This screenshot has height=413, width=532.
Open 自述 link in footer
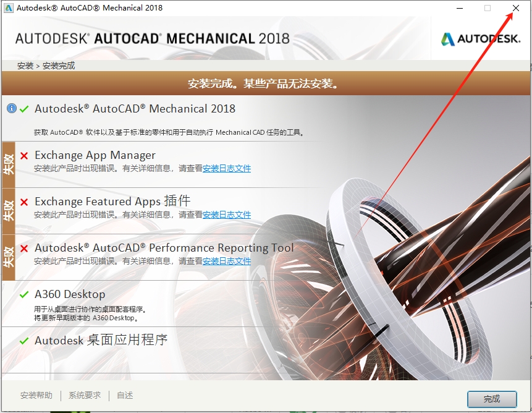point(125,395)
